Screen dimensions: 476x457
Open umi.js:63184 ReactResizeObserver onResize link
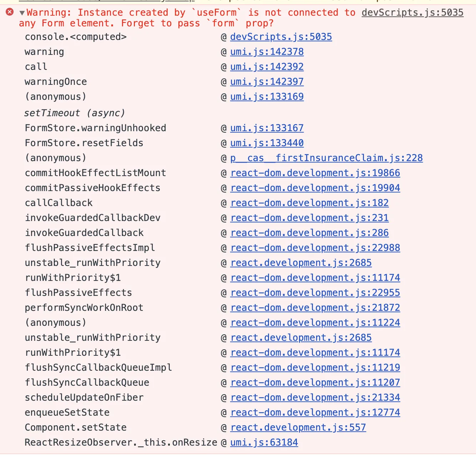pyautogui.click(x=264, y=442)
